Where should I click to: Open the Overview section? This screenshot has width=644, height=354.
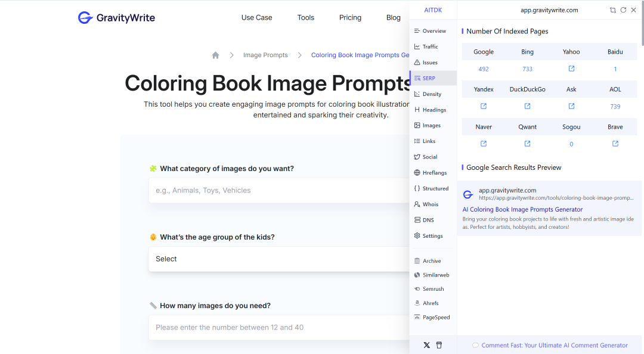(x=434, y=31)
